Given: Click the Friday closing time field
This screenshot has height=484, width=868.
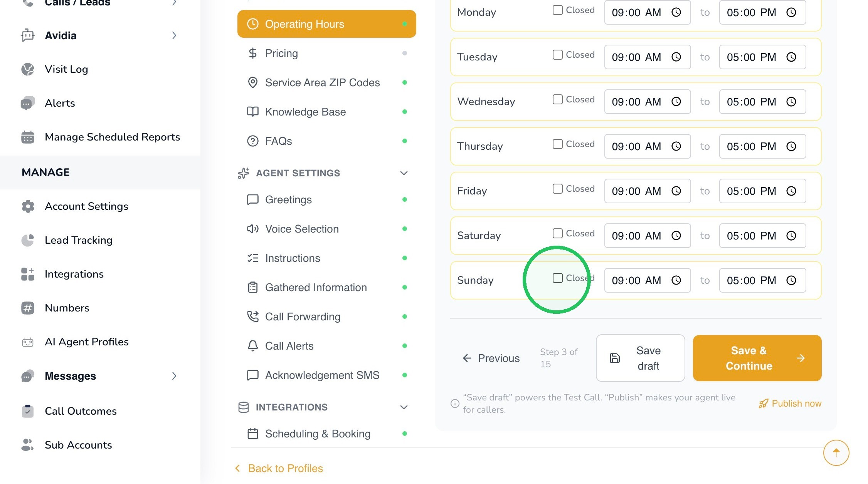Looking at the screenshot, I should click(x=762, y=191).
